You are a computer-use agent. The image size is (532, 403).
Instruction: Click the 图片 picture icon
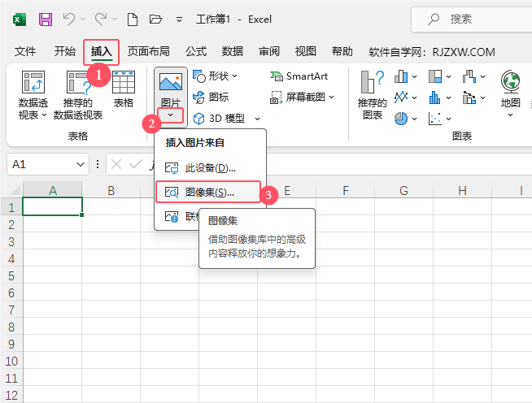[x=171, y=82]
